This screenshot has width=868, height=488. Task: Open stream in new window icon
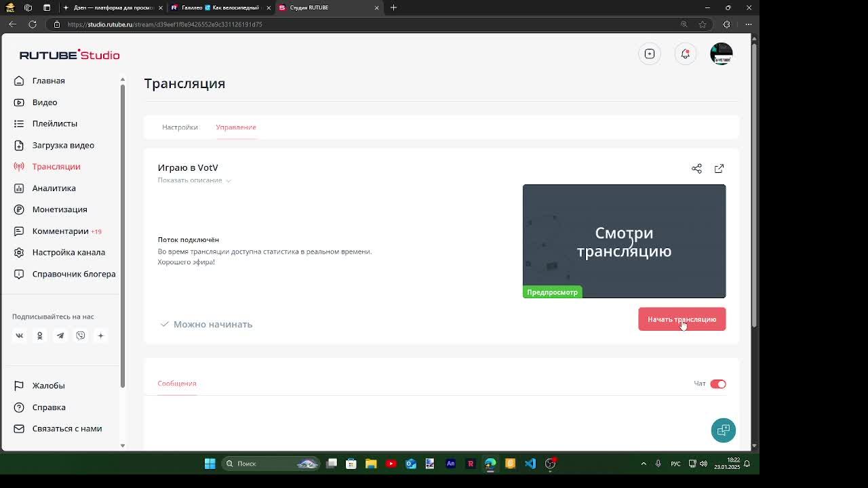[719, 168]
